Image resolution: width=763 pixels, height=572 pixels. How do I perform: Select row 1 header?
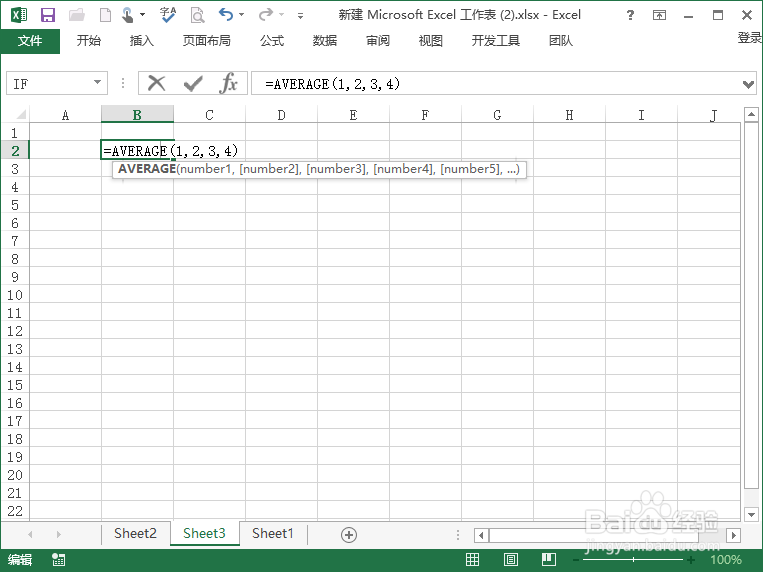(x=15, y=132)
